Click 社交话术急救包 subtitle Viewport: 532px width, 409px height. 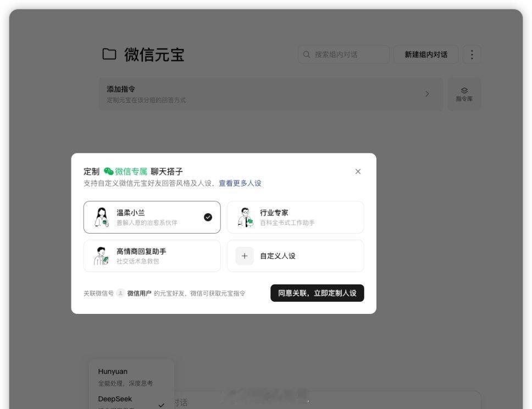point(137,261)
